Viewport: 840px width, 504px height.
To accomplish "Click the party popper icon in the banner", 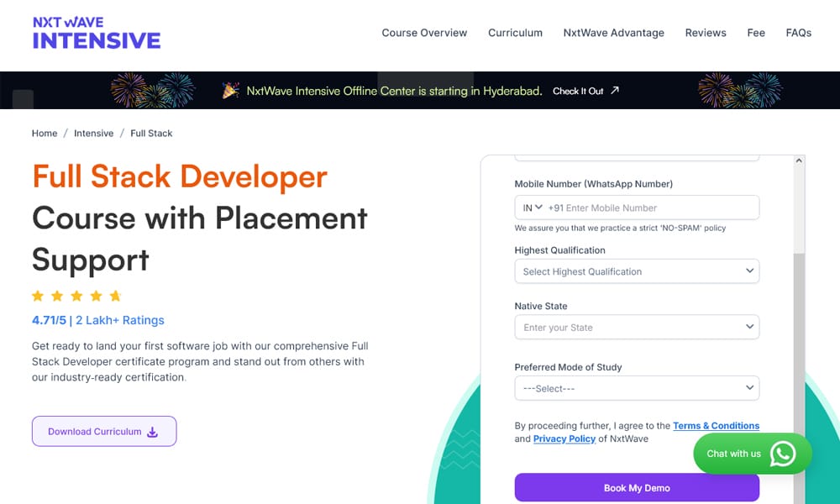I will (231, 90).
